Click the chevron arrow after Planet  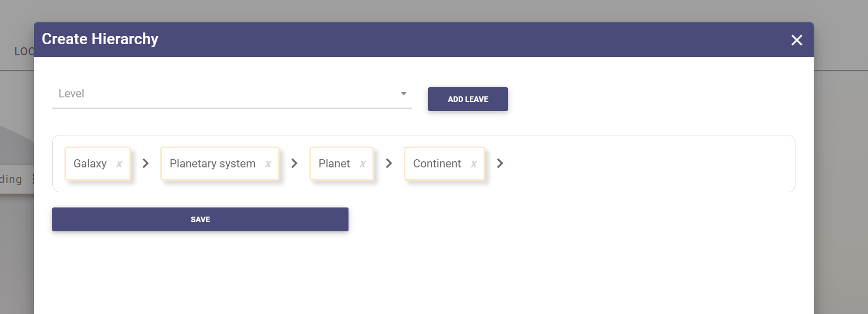click(389, 163)
